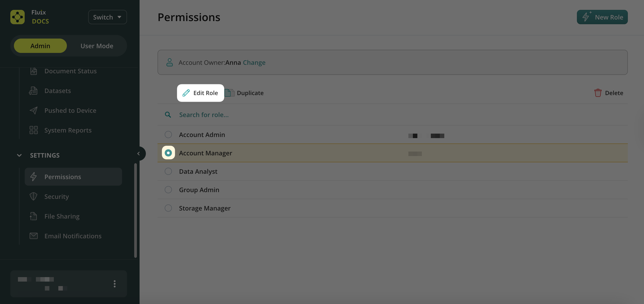The width and height of the screenshot is (644, 304).
Task: Click the search magnifier icon
Action: click(168, 115)
